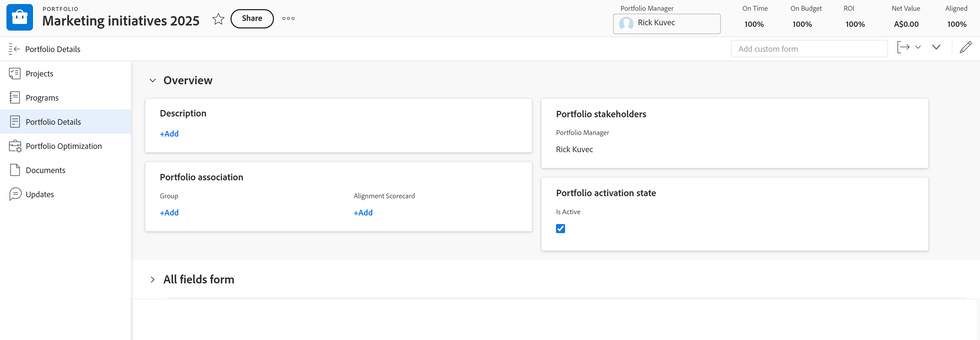980x340 pixels.
Task: Open the dropdown chevron left of the pencil
Action: tap(936, 47)
